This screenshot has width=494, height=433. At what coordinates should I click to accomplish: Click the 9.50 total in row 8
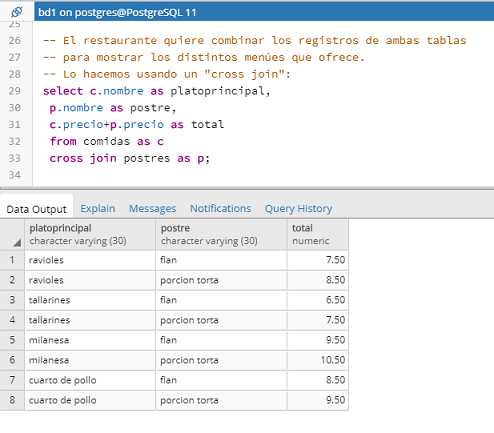click(x=318, y=400)
